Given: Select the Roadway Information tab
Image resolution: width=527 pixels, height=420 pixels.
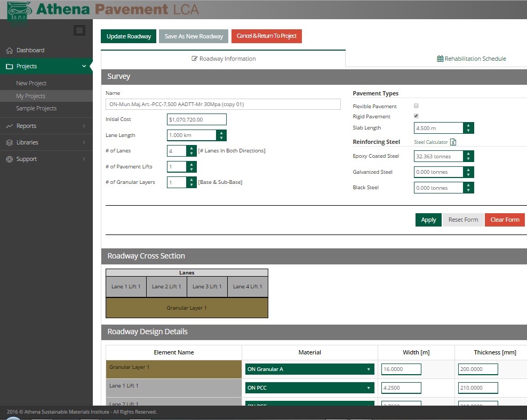Looking at the screenshot, I should (x=223, y=59).
